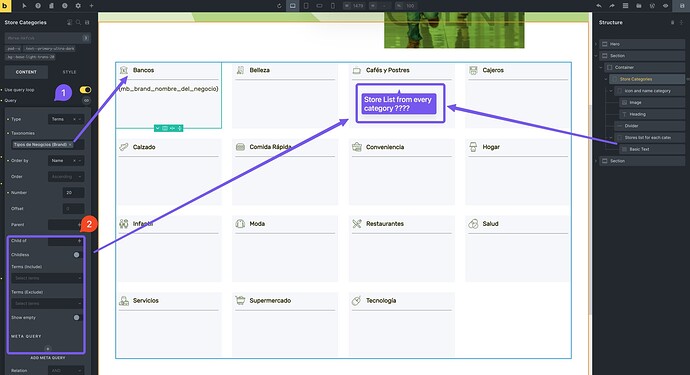Open the Order by dropdown set to Name
Viewport: 690px width, 375px height.
pos(66,161)
